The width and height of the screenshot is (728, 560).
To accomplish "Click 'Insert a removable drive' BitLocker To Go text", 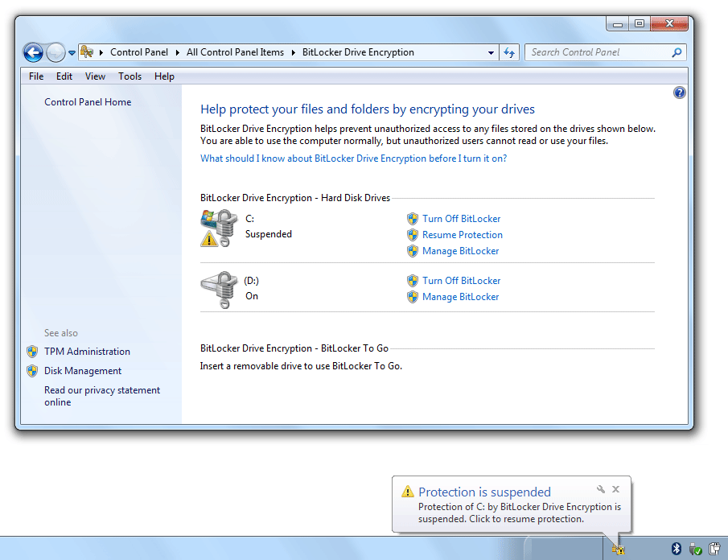I will tap(301, 366).
